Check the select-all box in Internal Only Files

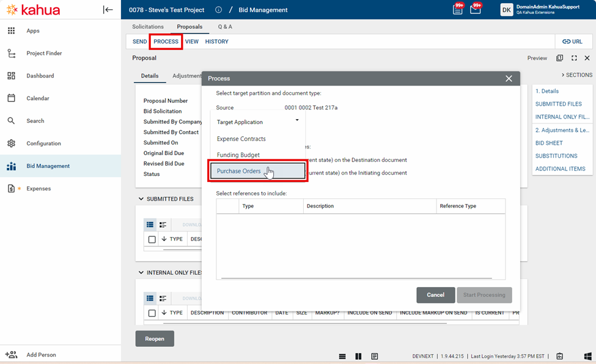(152, 313)
